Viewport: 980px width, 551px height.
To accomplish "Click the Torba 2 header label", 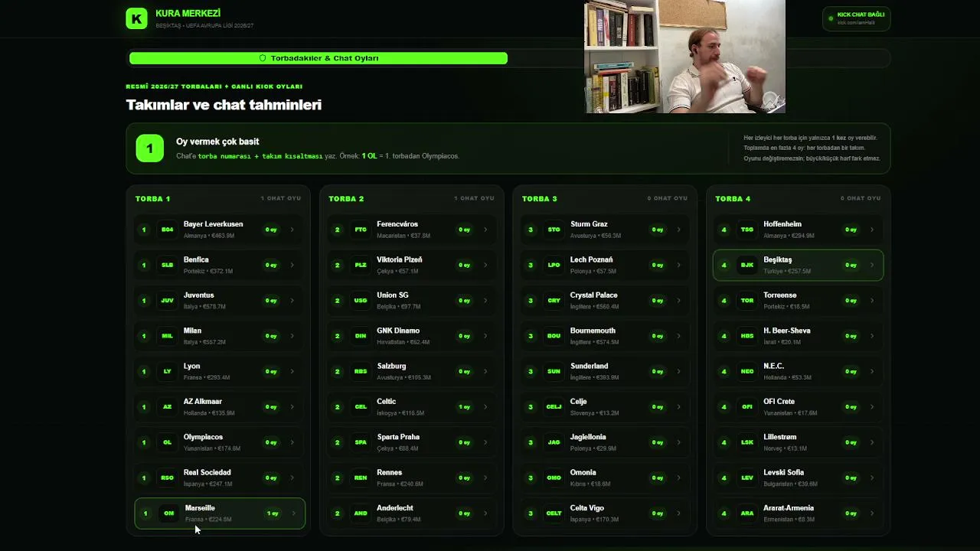I will click(346, 198).
